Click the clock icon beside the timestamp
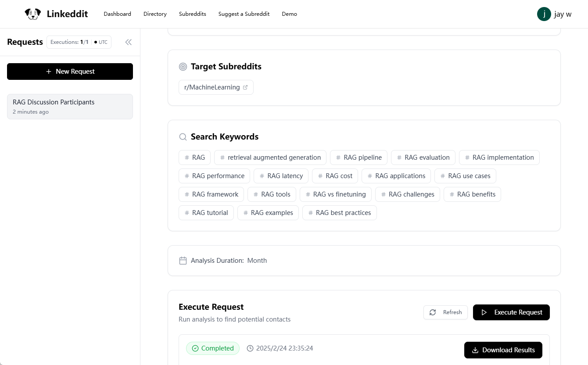Screen dimensions: 588x365 tap(250, 348)
